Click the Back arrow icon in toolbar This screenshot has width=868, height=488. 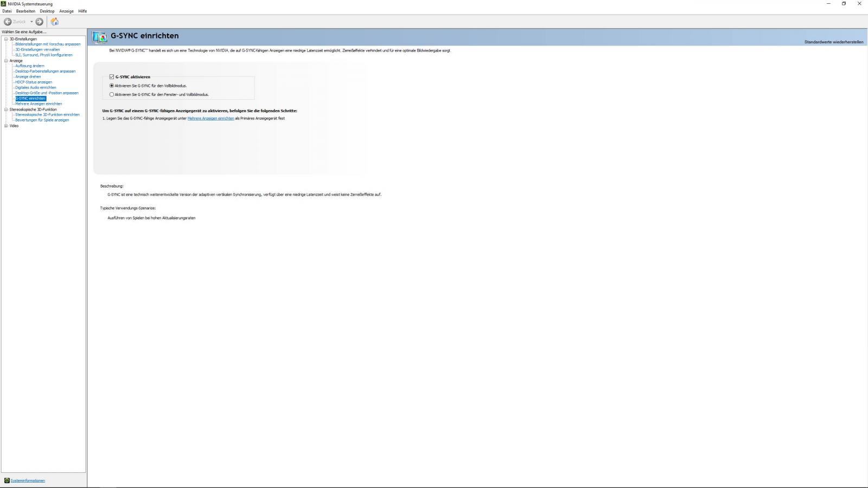click(x=8, y=22)
